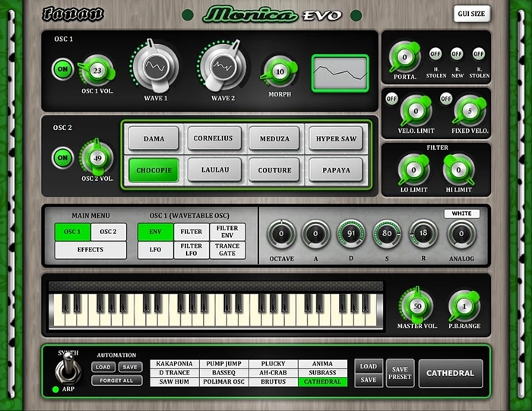Click the wavetable waveform display
The width and height of the screenshot is (532, 411).
(340, 73)
